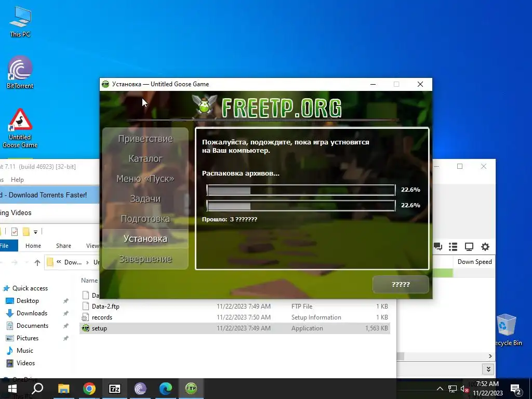The height and width of the screenshot is (399, 532).
Task: Click Explorer new folder quick-access icon
Action: [x=26, y=232]
